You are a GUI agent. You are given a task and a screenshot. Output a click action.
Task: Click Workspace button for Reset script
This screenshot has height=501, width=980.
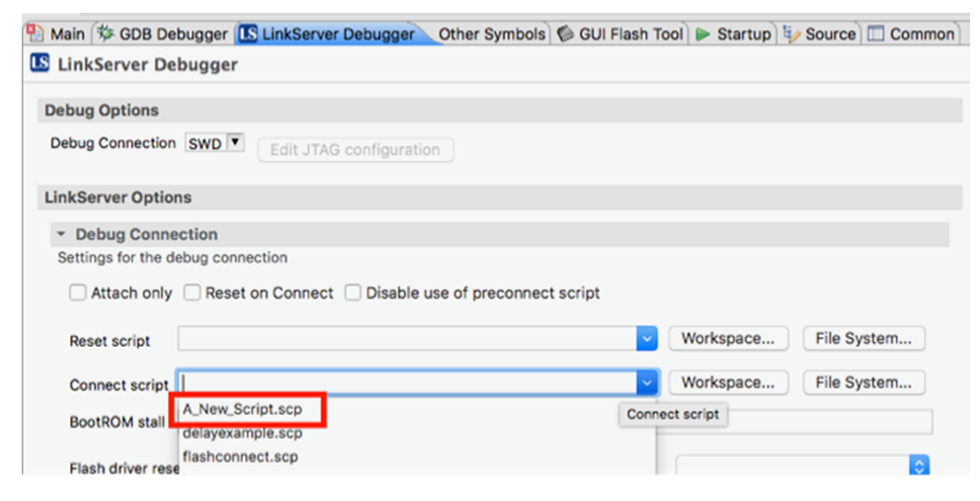[727, 339]
